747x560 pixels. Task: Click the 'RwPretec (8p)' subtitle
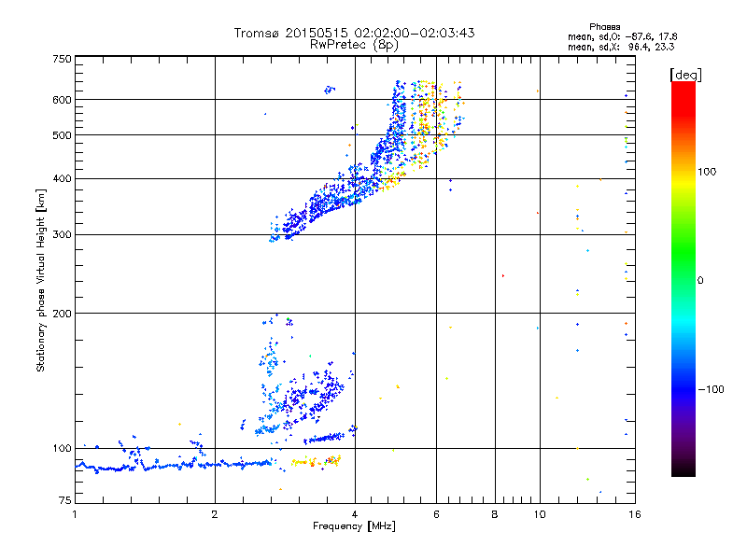[354, 45]
